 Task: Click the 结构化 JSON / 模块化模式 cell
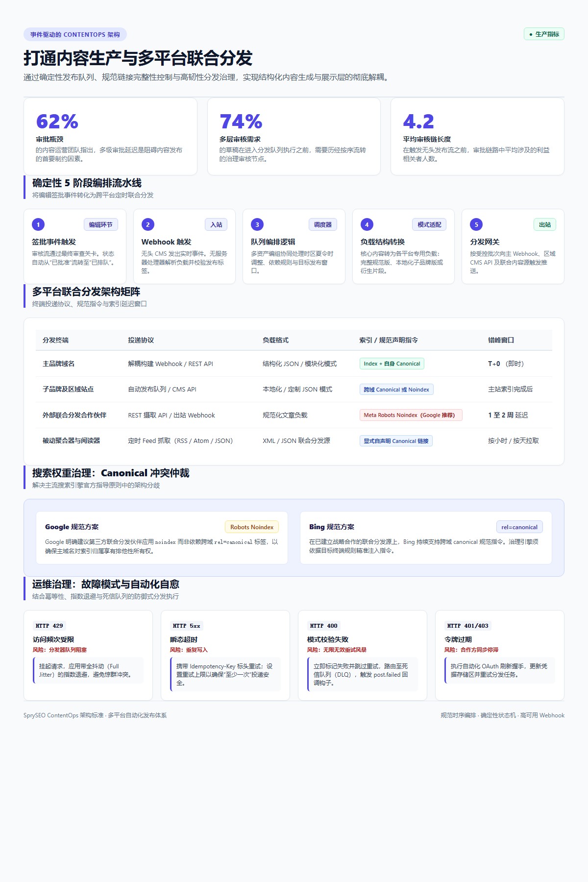click(x=299, y=364)
